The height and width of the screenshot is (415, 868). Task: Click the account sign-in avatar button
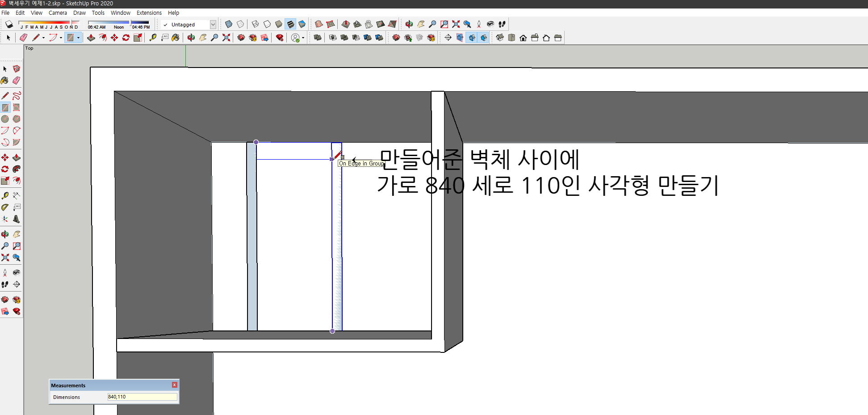pyautogui.click(x=295, y=38)
